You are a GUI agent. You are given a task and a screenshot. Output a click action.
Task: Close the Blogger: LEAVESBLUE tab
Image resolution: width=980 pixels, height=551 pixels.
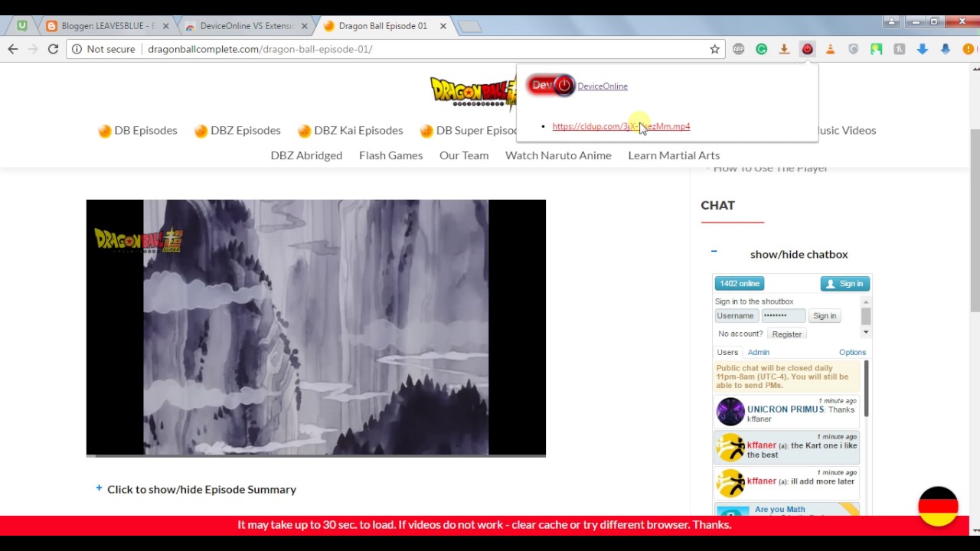click(x=165, y=26)
